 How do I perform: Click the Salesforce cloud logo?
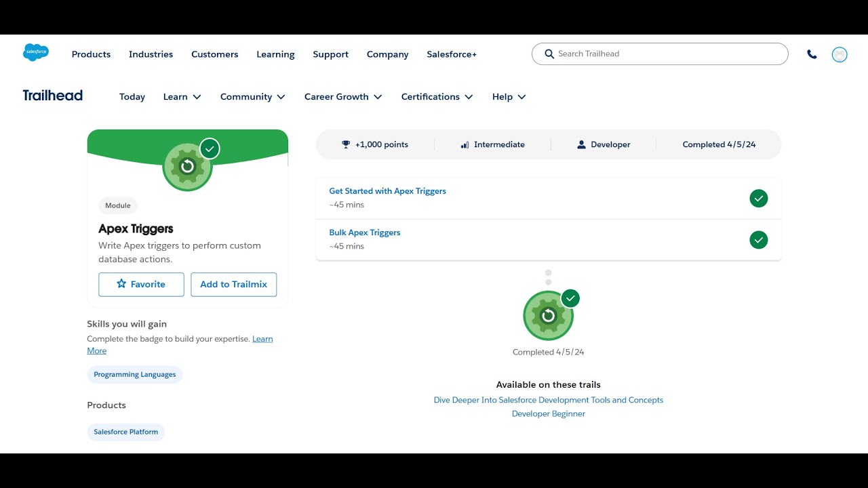click(x=36, y=52)
